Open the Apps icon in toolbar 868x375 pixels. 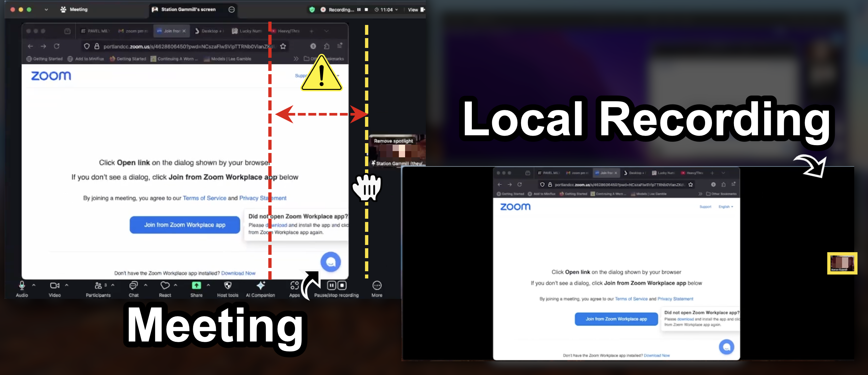[294, 286]
